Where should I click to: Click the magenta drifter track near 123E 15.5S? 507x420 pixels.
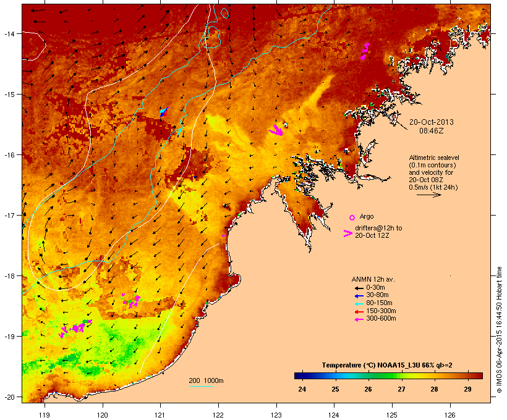[276, 130]
